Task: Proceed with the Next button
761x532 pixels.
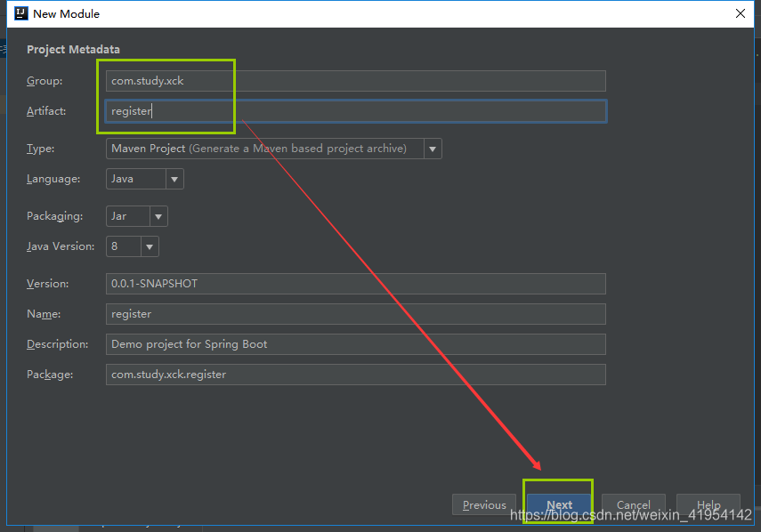Action: click(559, 504)
